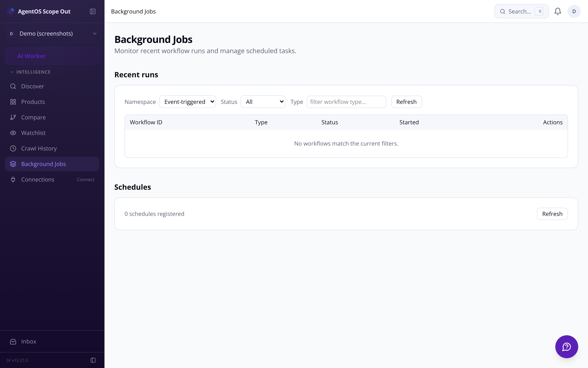Click the SF v13.27.0 version text
This screenshot has height=368, width=588.
point(17,360)
